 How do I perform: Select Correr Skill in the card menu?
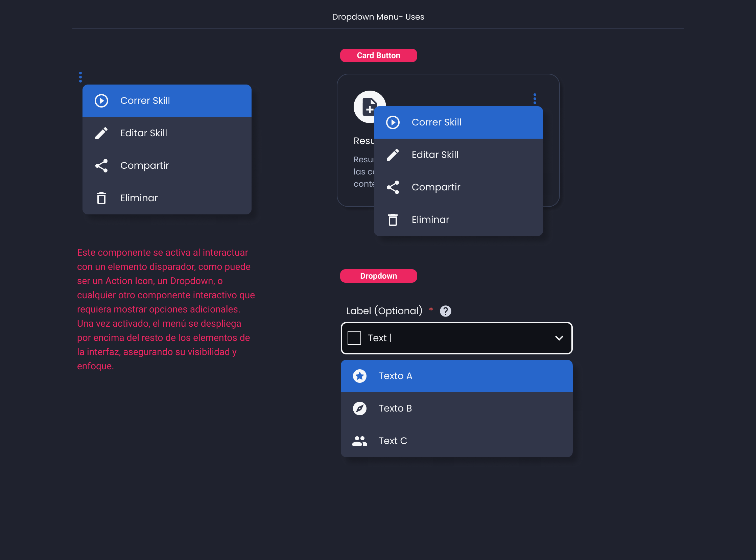(458, 122)
